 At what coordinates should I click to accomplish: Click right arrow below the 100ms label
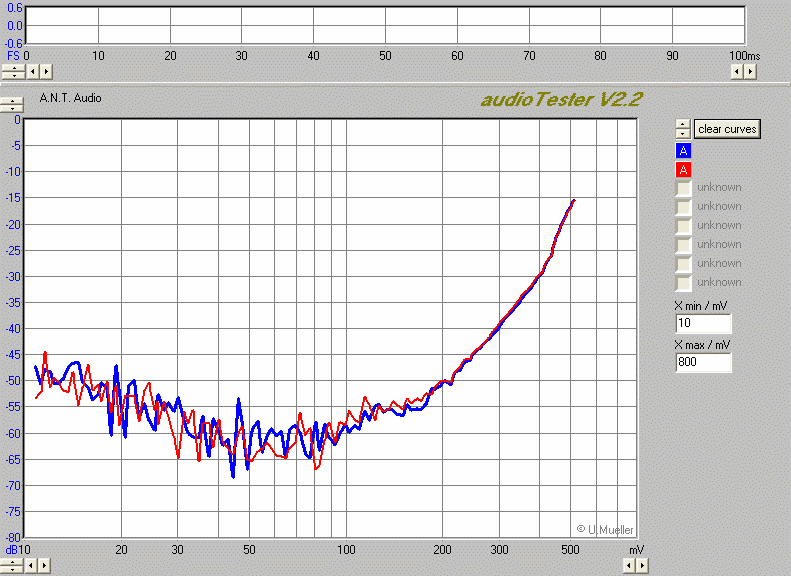click(750, 72)
